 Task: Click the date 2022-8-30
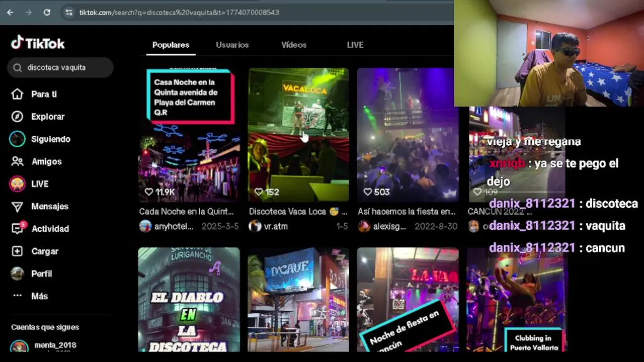(x=436, y=227)
